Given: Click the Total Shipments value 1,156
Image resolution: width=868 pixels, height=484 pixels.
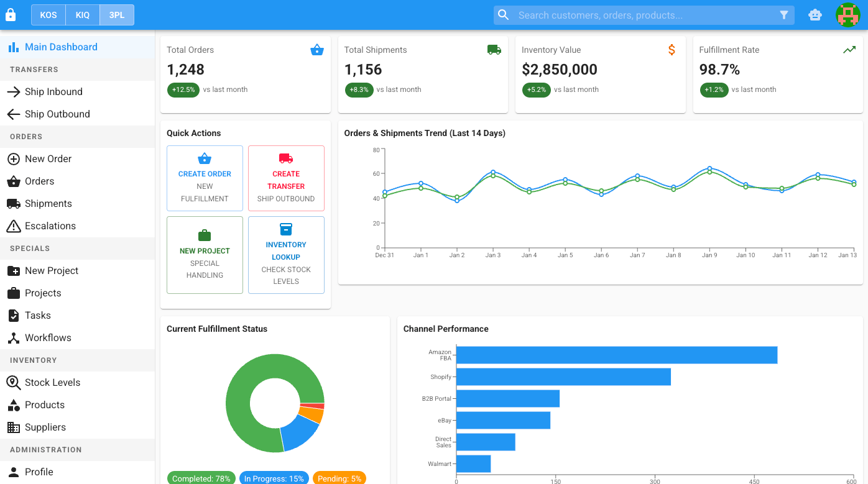Looking at the screenshot, I should 363,70.
